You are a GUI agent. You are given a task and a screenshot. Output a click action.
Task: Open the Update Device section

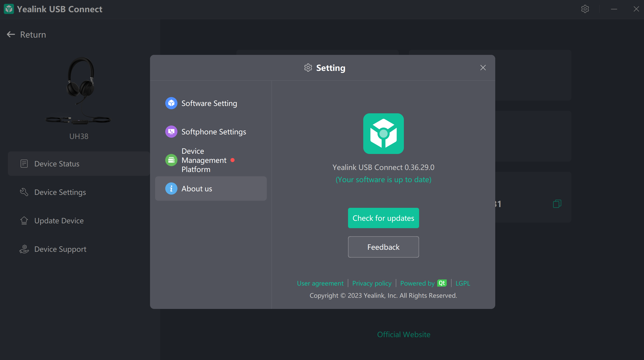(x=59, y=221)
